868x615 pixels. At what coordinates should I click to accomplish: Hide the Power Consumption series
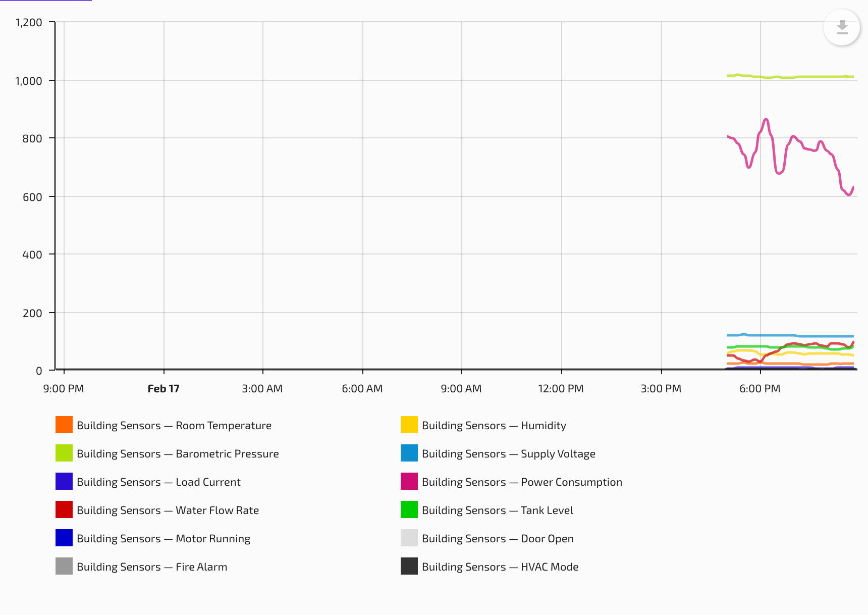point(522,482)
